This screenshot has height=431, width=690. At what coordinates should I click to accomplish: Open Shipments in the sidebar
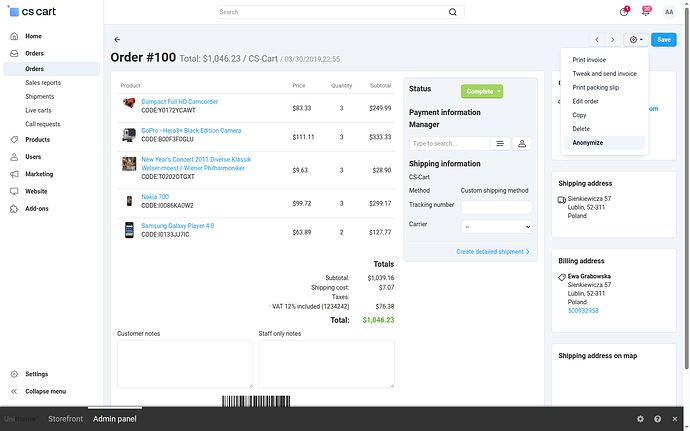pos(40,96)
